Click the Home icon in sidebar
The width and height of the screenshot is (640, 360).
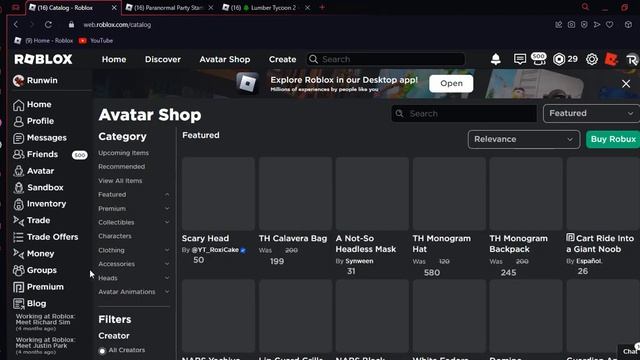click(18, 105)
